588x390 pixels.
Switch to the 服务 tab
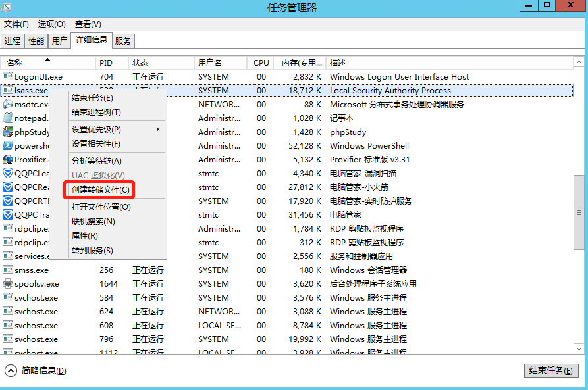pos(123,41)
